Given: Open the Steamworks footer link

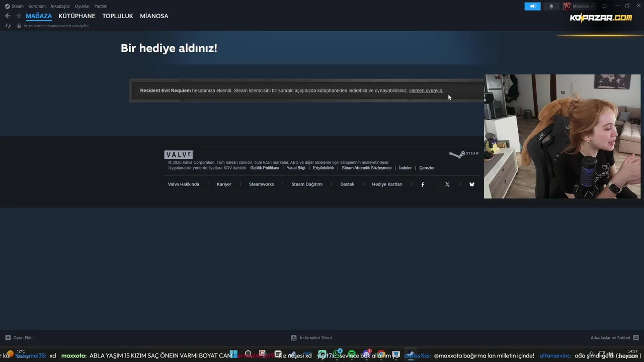Looking at the screenshot, I should 262,185.
